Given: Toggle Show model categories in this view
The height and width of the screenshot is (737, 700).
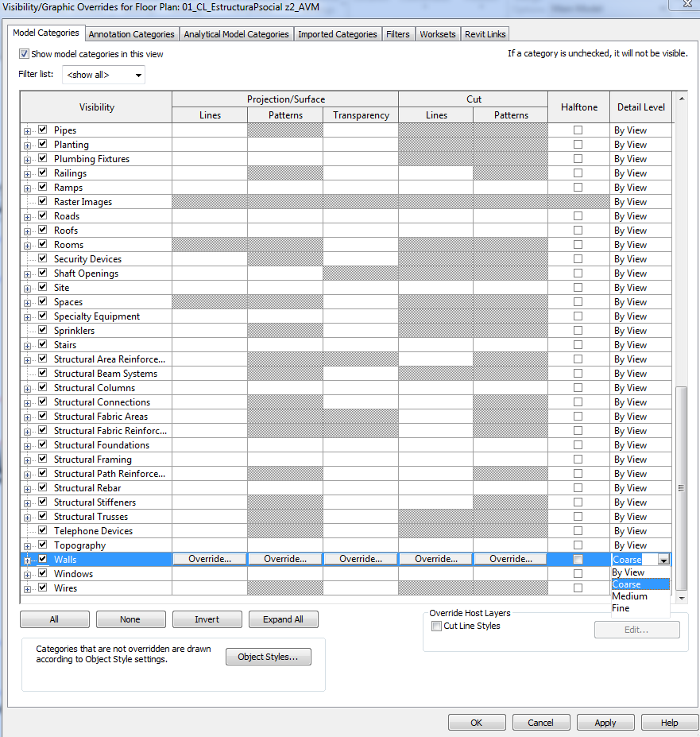Looking at the screenshot, I should pos(24,54).
